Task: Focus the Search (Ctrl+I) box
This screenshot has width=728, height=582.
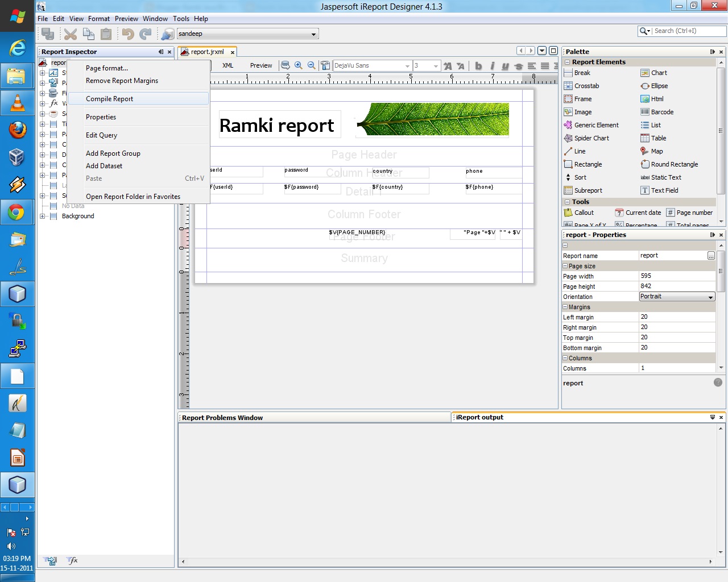Action: 689,31
